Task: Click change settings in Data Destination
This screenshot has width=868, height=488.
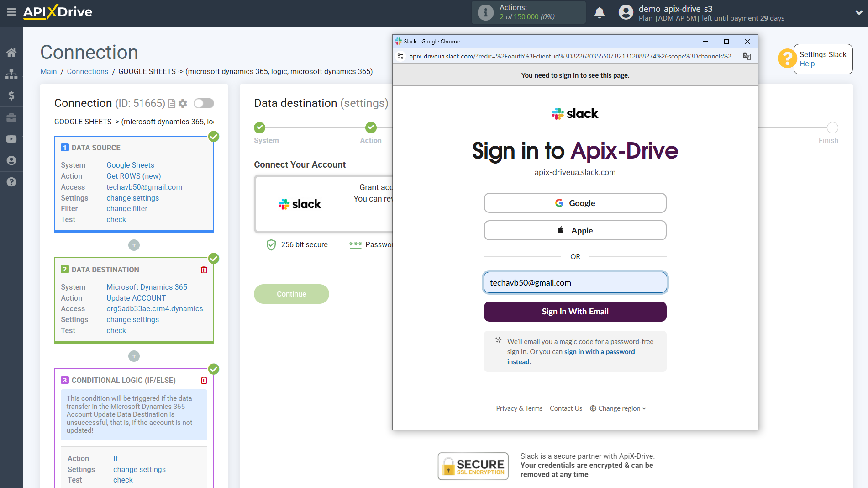Action: coord(133,319)
